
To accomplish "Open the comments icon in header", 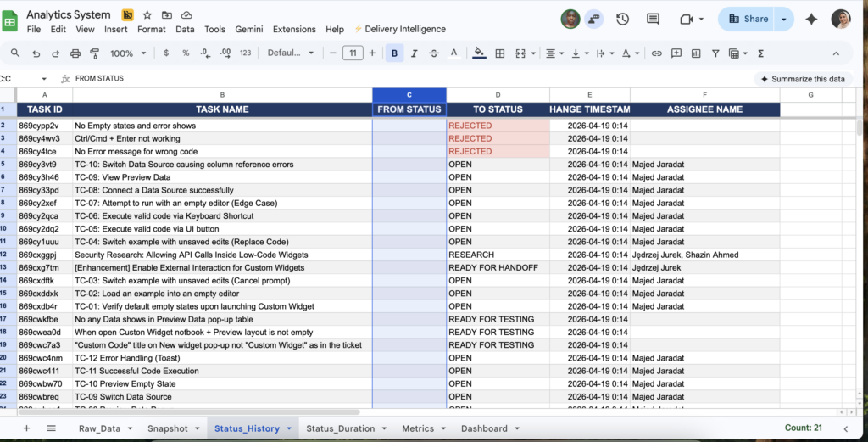I will click(x=654, y=19).
